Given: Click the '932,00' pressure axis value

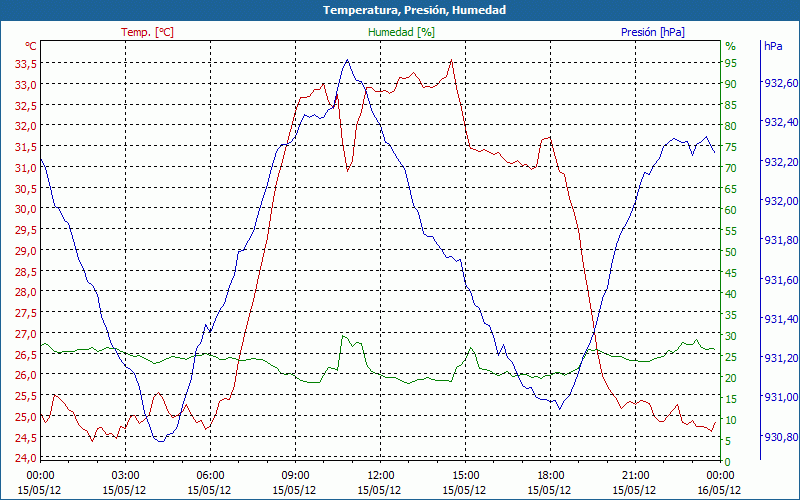Looking at the screenshot, I should pos(779,201).
